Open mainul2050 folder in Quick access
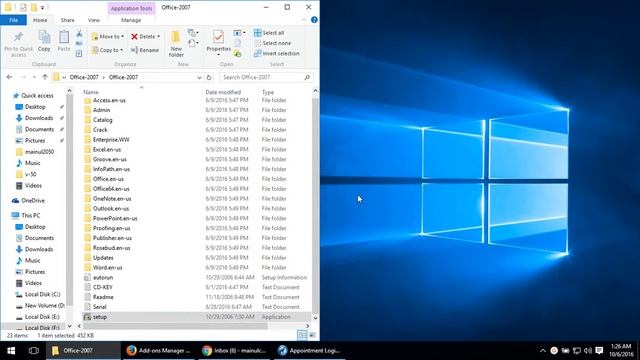The height and width of the screenshot is (360, 640). tap(39, 152)
